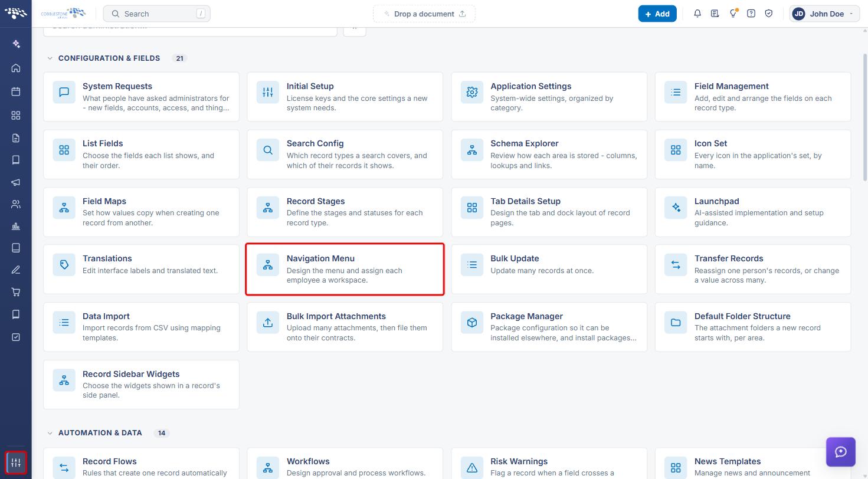868x479 pixels.
Task: Focus the top Search field
Action: [x=156, y=14]
